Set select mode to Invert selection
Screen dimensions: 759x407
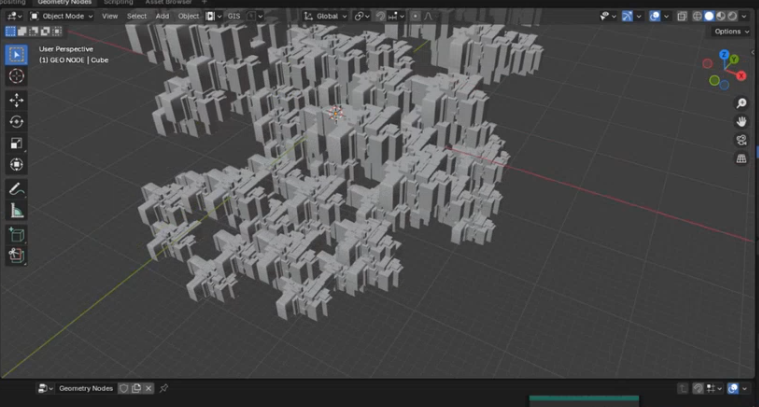[45, 31]
